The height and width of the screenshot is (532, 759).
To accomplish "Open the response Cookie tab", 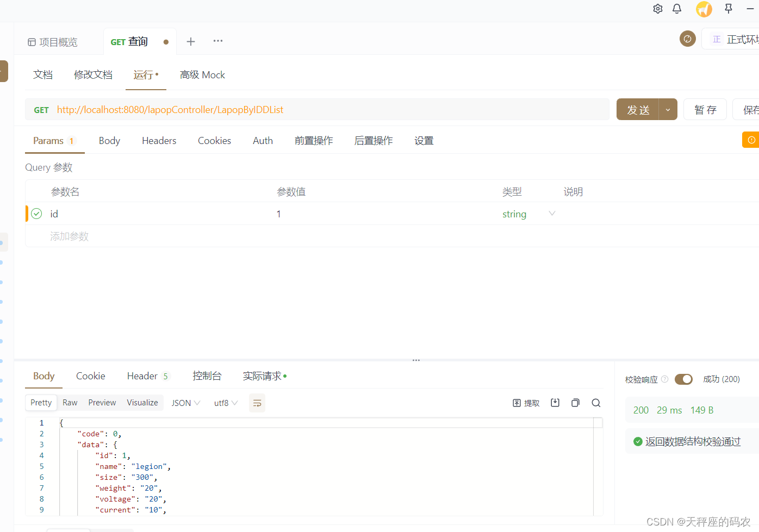I will 90,376.
